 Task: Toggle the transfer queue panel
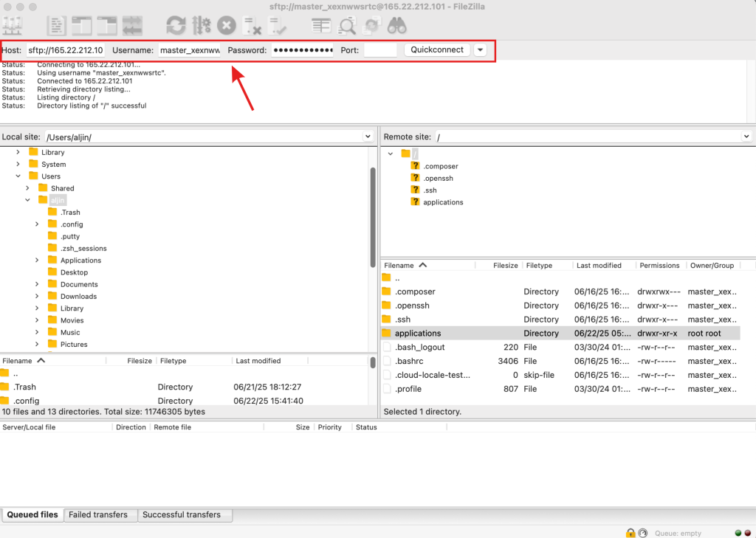132,26
